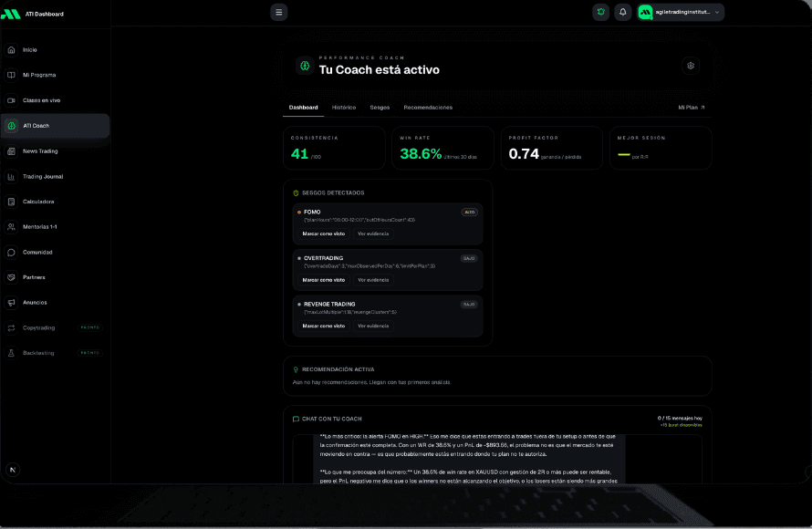Click the OVERTRADING bias title
The width and height of the screenshot is (812, 529).
[x=323, y=258]
